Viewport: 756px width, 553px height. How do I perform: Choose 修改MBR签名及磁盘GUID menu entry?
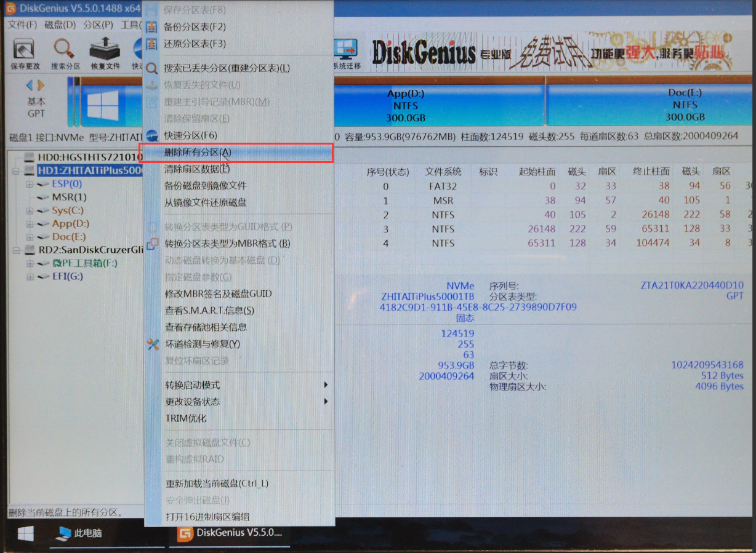(x=239, y=294)
